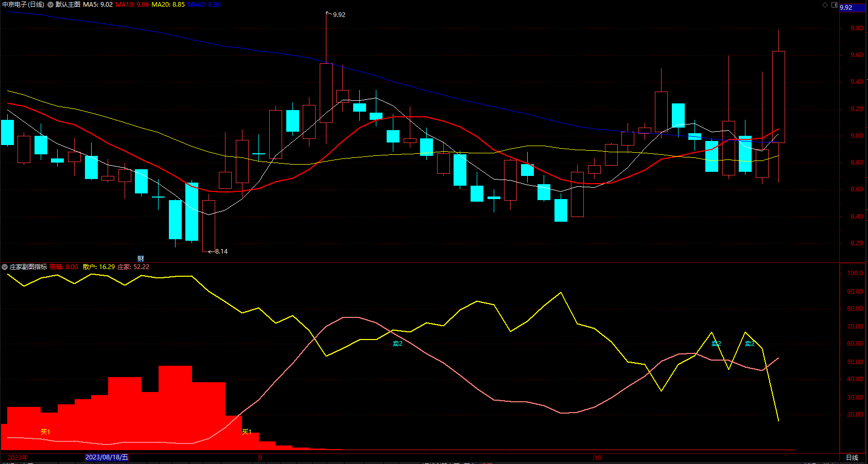
Task: Click the 庄家: 52.22 indicator value
Action: pyautogui.click(x=133, y=267)
